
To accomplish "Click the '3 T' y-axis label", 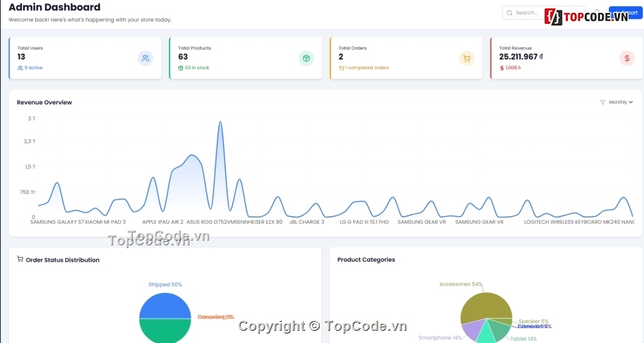I will click(32, 119).
